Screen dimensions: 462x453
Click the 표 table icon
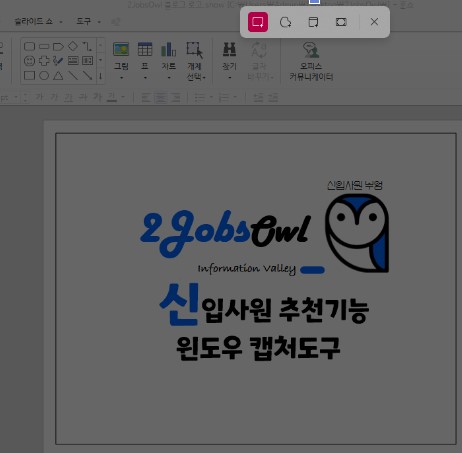(x=145, y=49)
